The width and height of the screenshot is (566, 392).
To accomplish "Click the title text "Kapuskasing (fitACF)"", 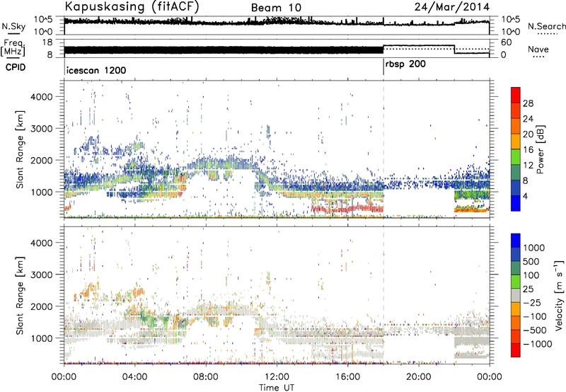I will 132,6.
